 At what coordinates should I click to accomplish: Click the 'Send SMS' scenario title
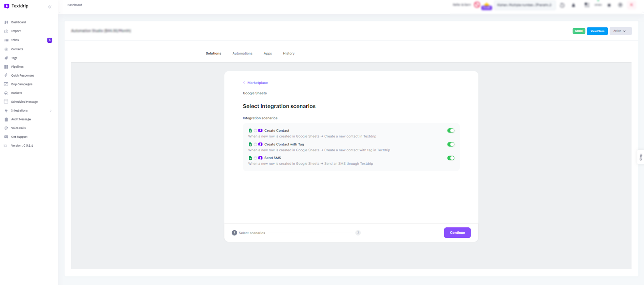click(272, 158)
